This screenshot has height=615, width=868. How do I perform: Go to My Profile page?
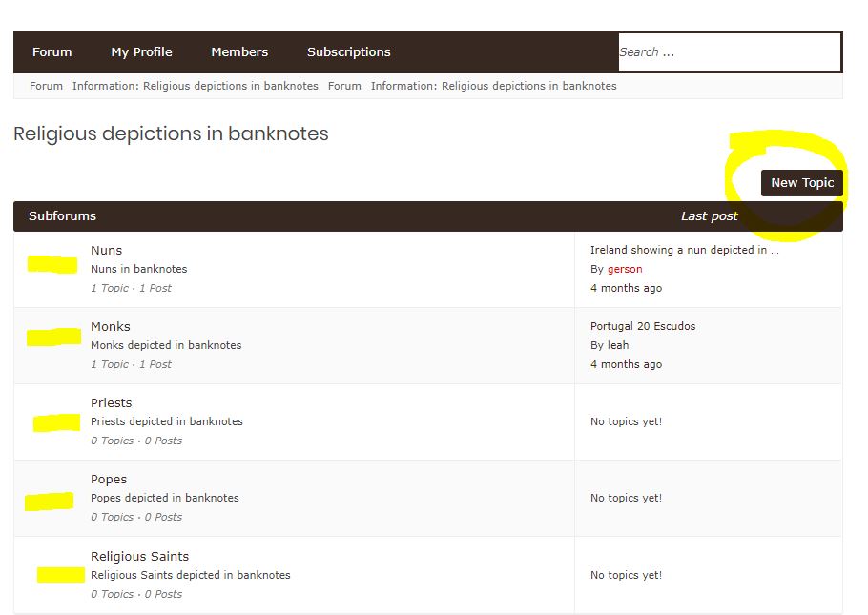(x=141, y=52)
